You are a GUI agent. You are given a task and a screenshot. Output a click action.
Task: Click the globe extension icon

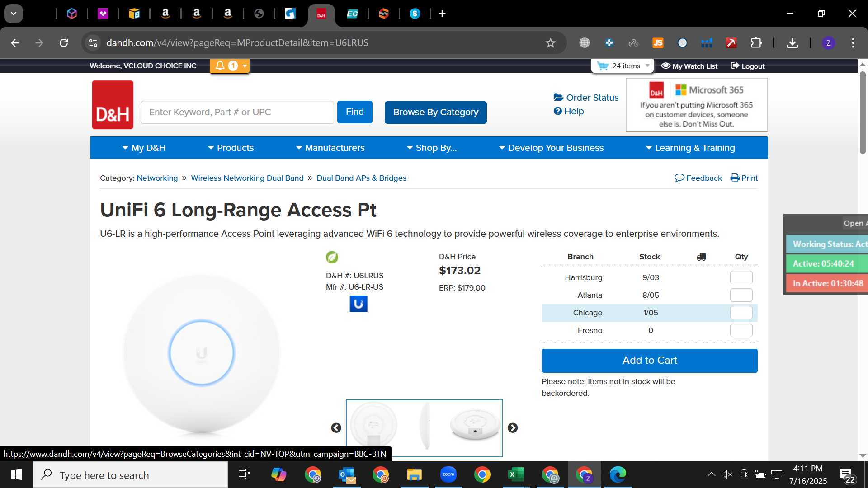click(x=585, y=43)
